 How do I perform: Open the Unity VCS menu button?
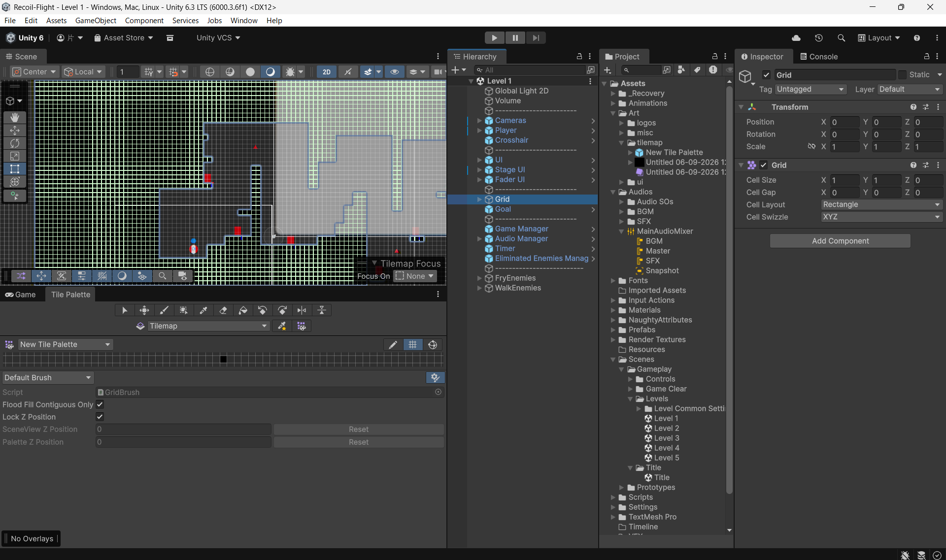click(x=218, y=38)
